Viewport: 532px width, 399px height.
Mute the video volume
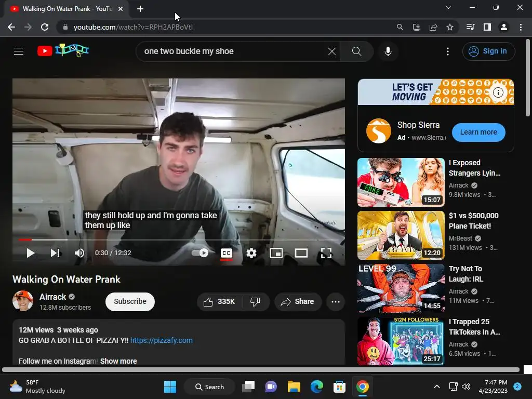coord(79,253)
